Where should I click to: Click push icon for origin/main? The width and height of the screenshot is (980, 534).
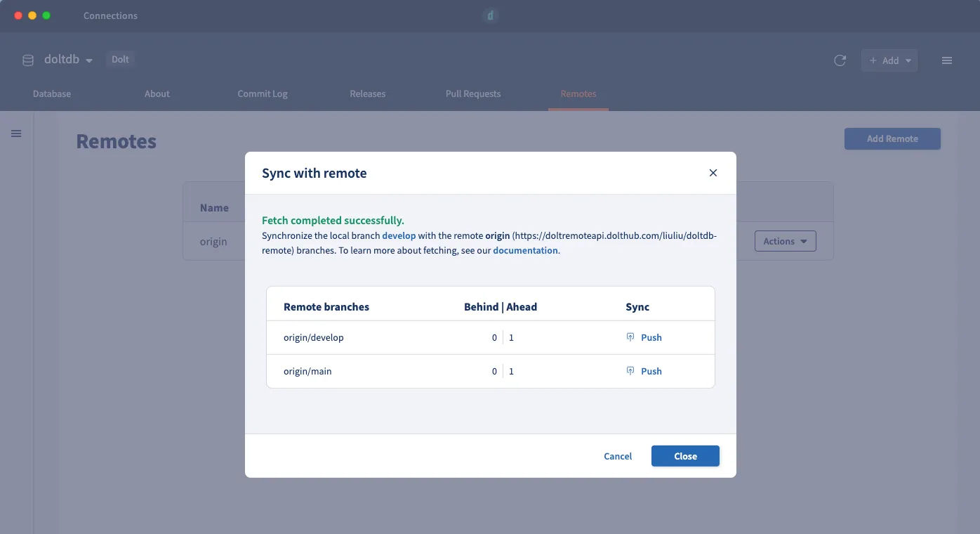[x=630, y=371]
